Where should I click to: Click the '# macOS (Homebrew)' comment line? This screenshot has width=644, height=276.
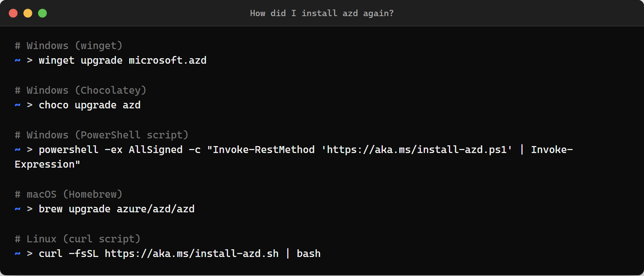click(x=68, y=194)
